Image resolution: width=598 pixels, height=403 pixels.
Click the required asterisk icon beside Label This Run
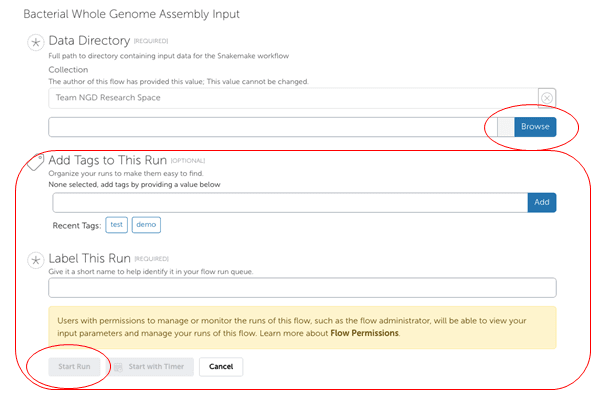point(36,260)
